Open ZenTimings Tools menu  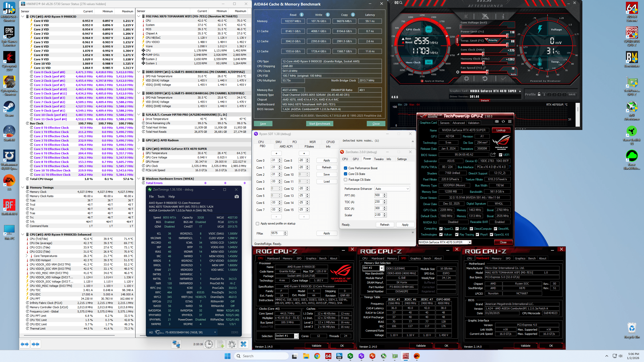[161, 197]
